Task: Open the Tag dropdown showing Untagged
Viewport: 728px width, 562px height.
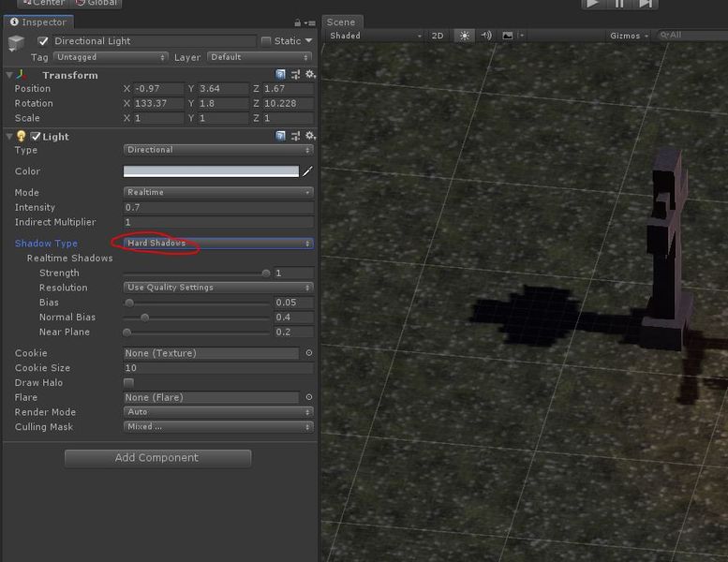Action: tap(111, 57)
